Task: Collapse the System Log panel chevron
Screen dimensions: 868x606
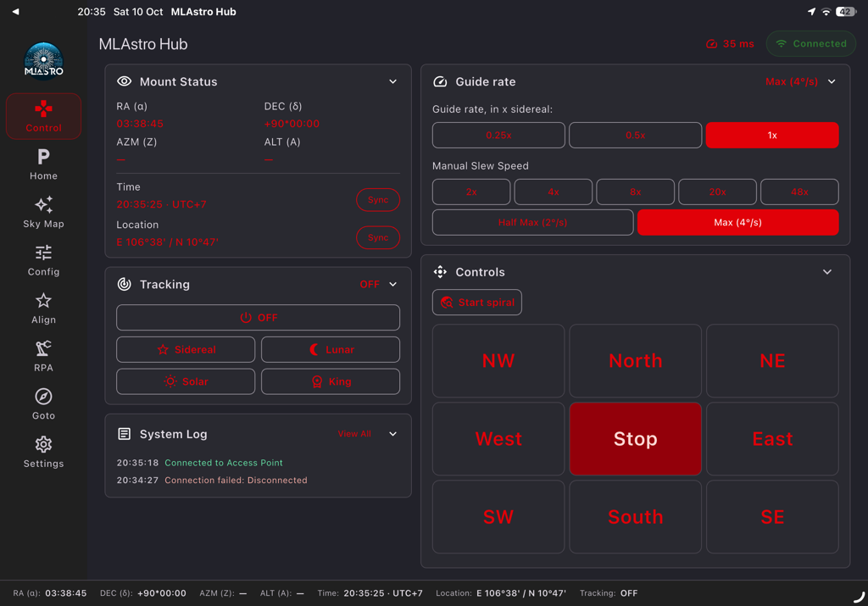Action: coord(393,434)
